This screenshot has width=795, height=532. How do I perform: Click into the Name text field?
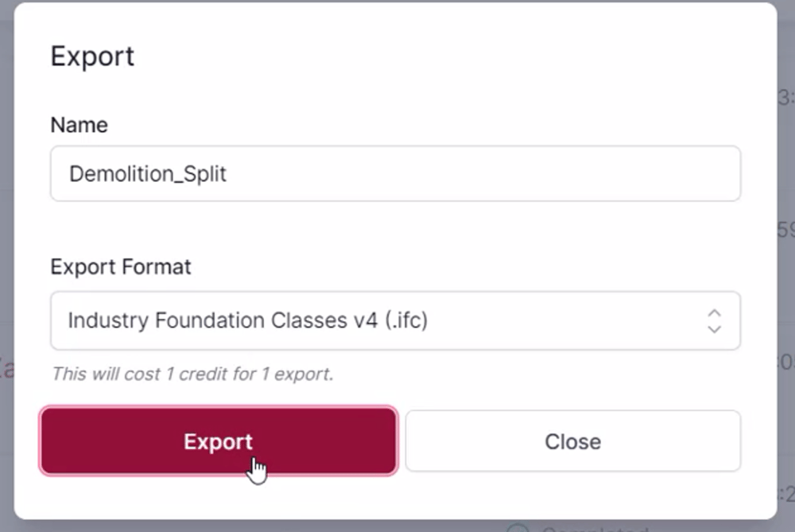395,173
